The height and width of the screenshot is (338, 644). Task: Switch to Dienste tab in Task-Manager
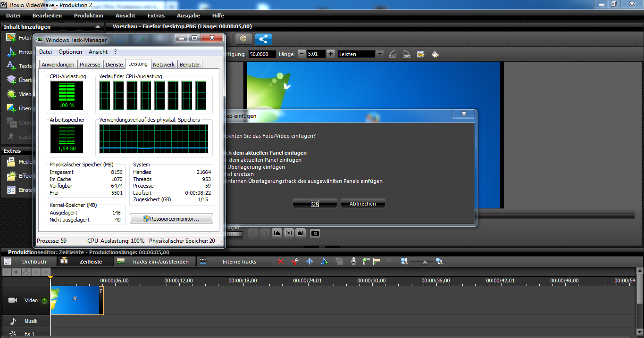114,65
